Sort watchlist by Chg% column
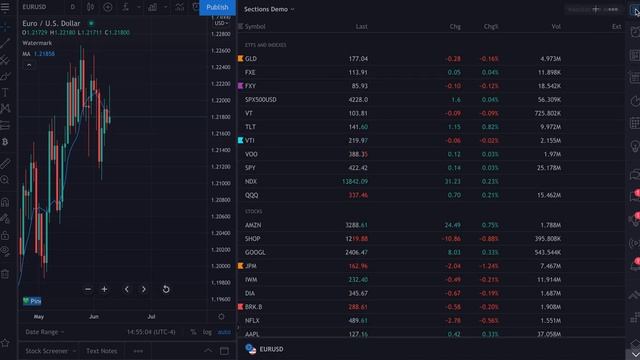640x360 pixels. [491, 27]
